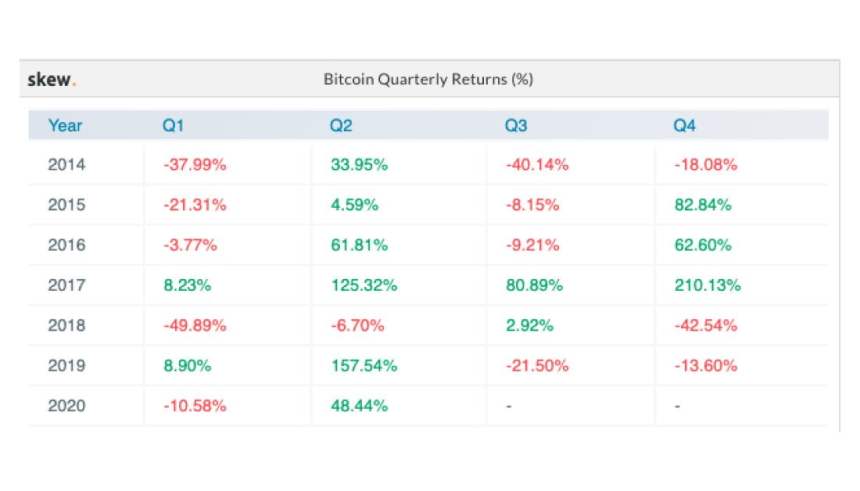Select the Q4 column header
Screen dimensions: 860x491
(684, 126)
